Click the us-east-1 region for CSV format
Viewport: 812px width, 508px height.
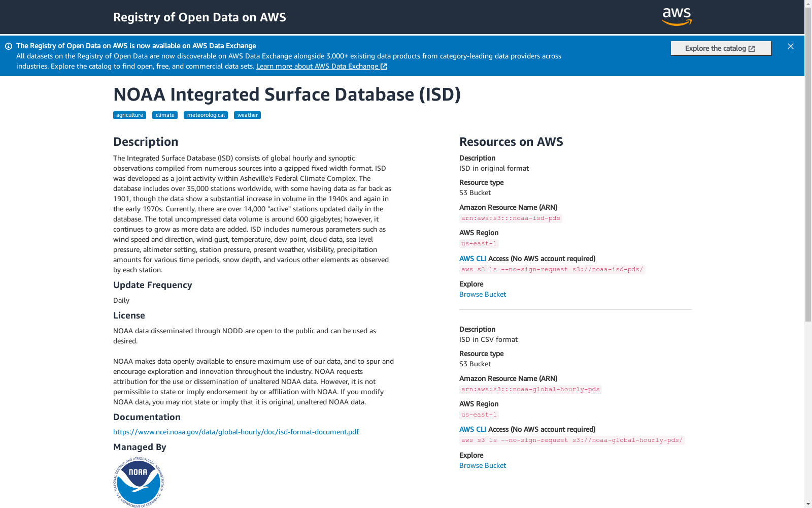(479, 415)
